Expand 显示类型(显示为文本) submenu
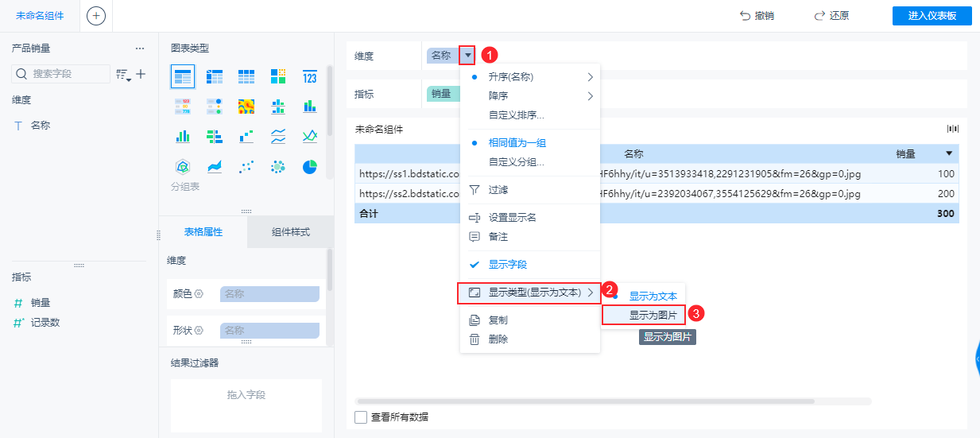Screen dimensions: 980x438 (530, 293)
